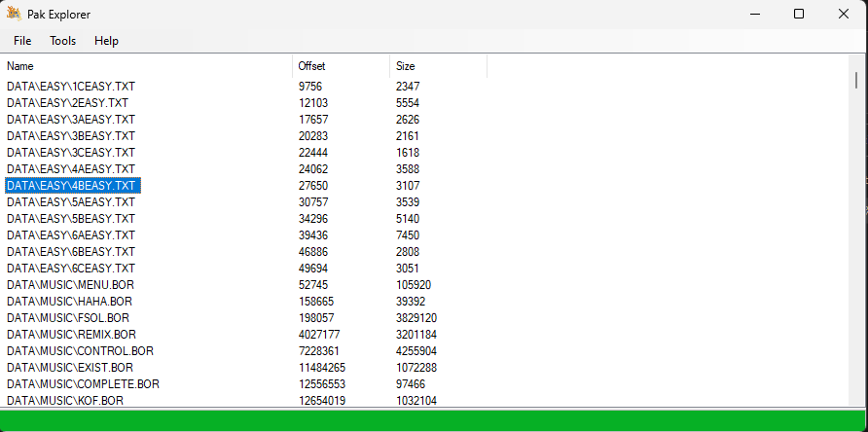
Task: Select DATA\MUSIC\REMIX.BOR entry
Action: tap(71, 335)
